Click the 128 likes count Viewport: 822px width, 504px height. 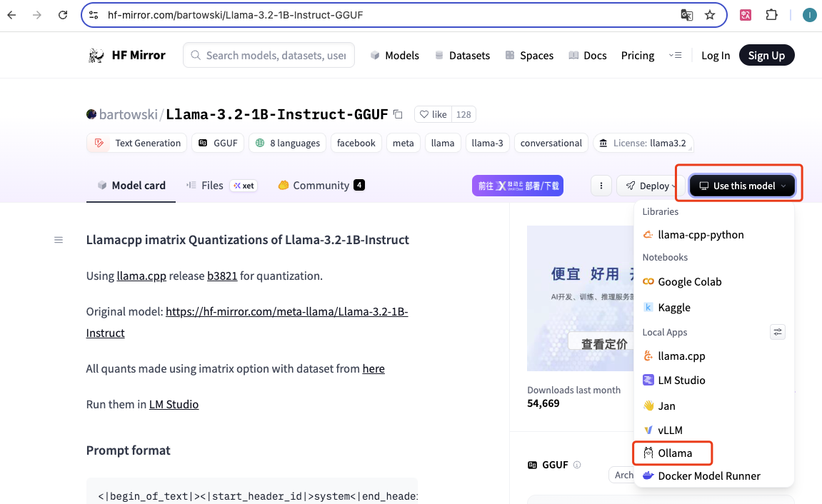[x=463, y=114]
